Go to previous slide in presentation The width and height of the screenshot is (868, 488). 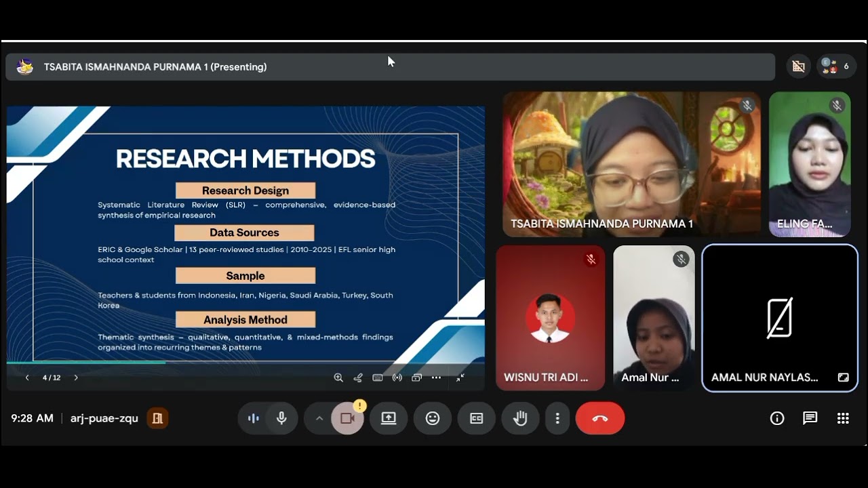[x=27, y=378]
